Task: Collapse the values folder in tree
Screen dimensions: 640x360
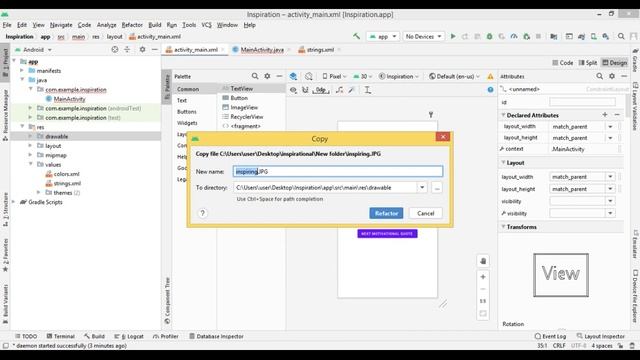Action: (x=31, y=164)
